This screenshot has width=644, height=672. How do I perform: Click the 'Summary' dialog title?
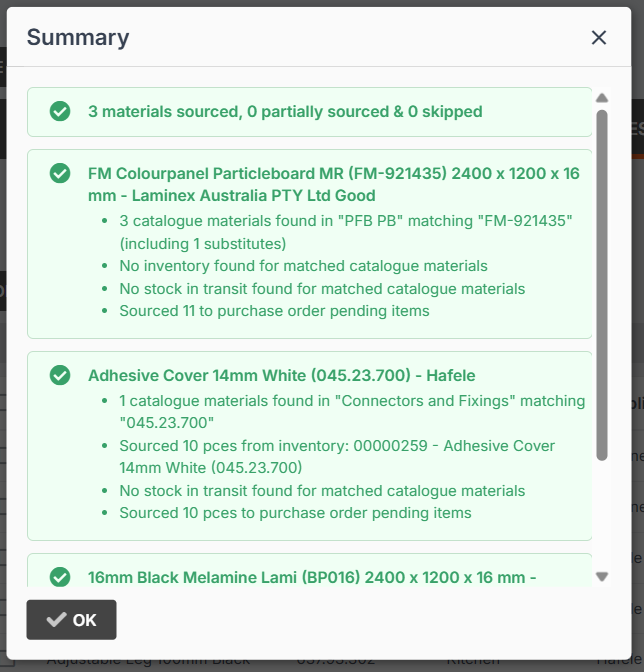(78, 37)
